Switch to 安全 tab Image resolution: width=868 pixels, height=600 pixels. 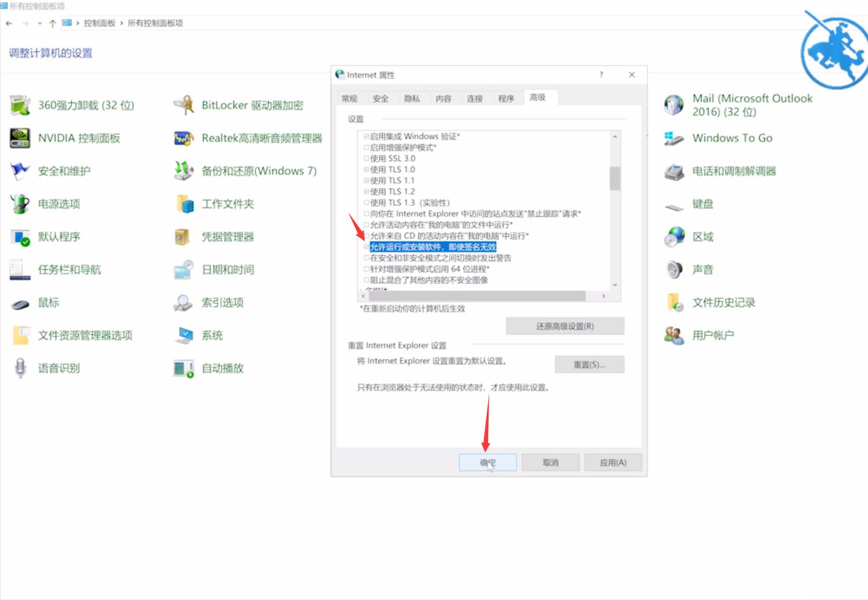381,98
